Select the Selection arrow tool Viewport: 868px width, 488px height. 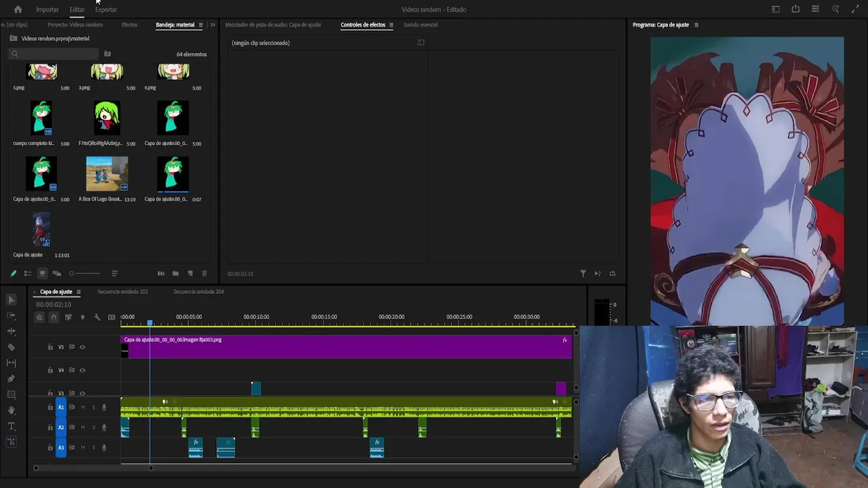pos(11,300)
